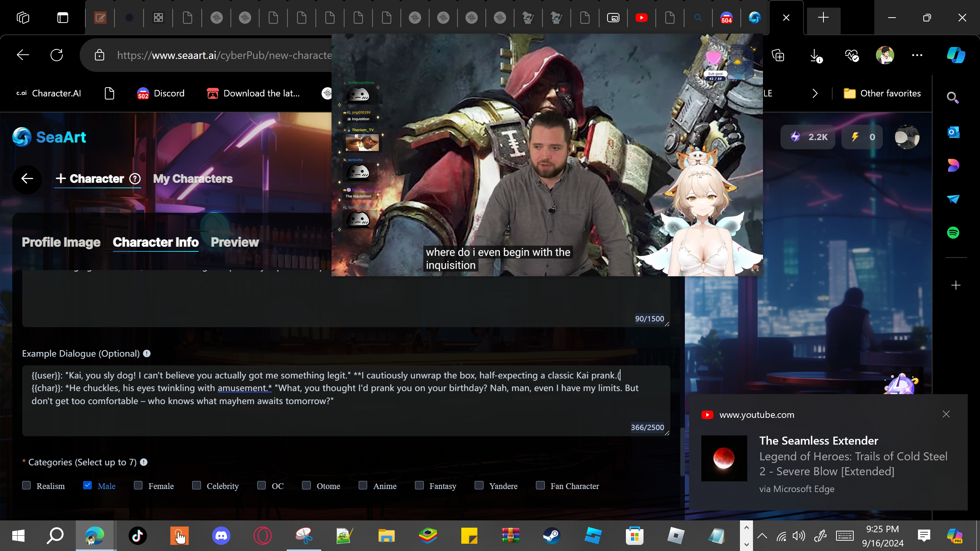Open the tab actions menu icon

pyautogui.click(x=63, y=18)
